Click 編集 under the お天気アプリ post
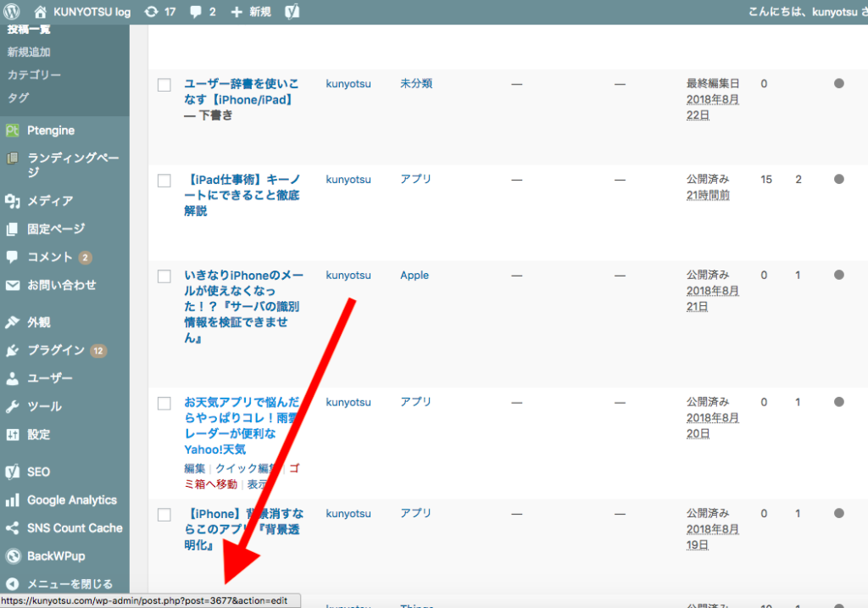Image resolution: width=868 pixels, height=608 pixels. click(194, 468)
